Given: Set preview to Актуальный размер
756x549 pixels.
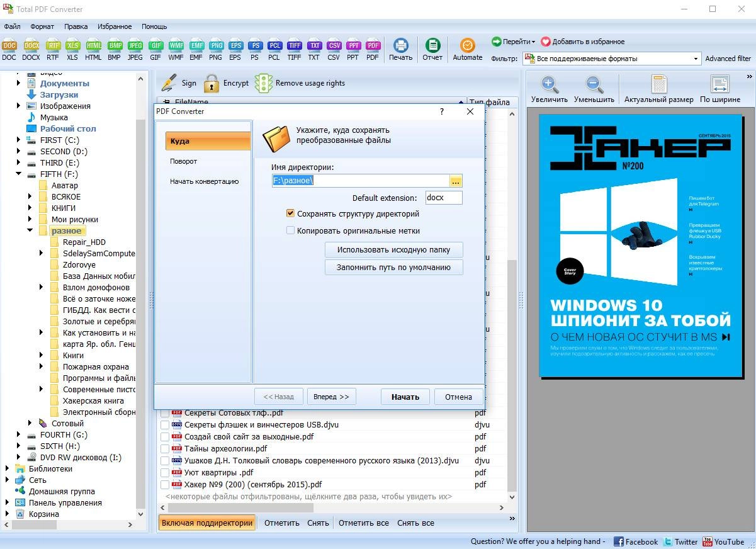Looking at the screenshot, I should coord(659,89).
